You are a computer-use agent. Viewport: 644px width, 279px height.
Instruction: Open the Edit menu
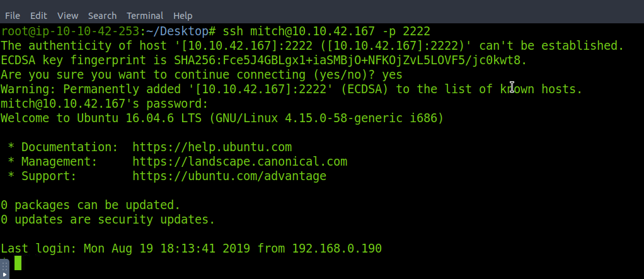point(38,15)
